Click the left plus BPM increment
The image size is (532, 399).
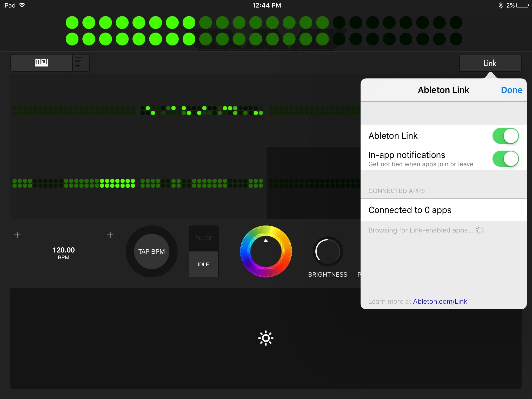(17, 235)
